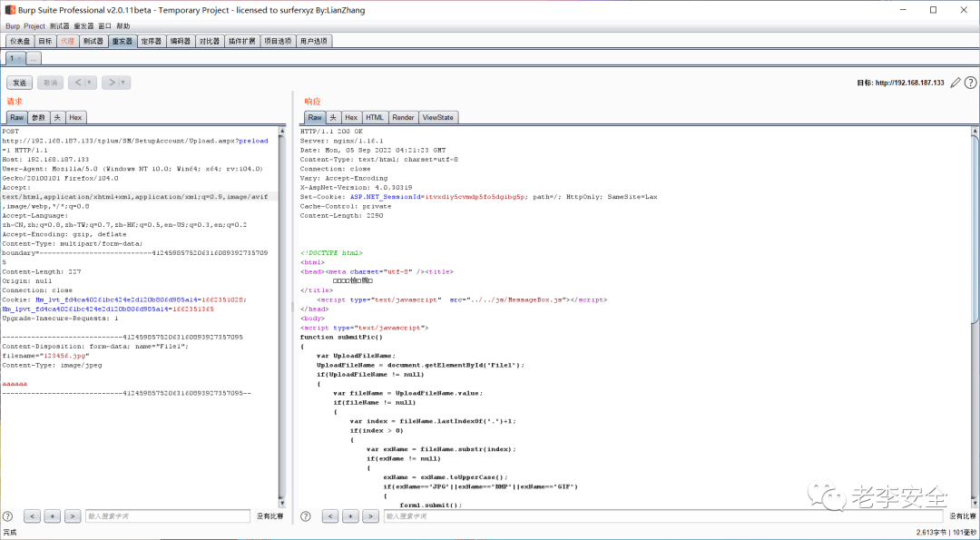Image resolution: width=980 pixels, height=540 pixels.
Task: Click the plus search options button under request
Action: click(53, 516)
